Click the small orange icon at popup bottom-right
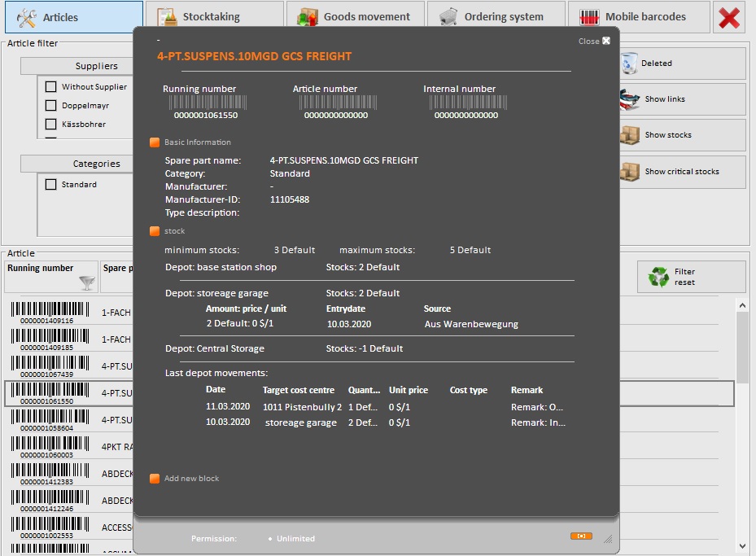Viewport: 756px width, 556px height. 581,536
